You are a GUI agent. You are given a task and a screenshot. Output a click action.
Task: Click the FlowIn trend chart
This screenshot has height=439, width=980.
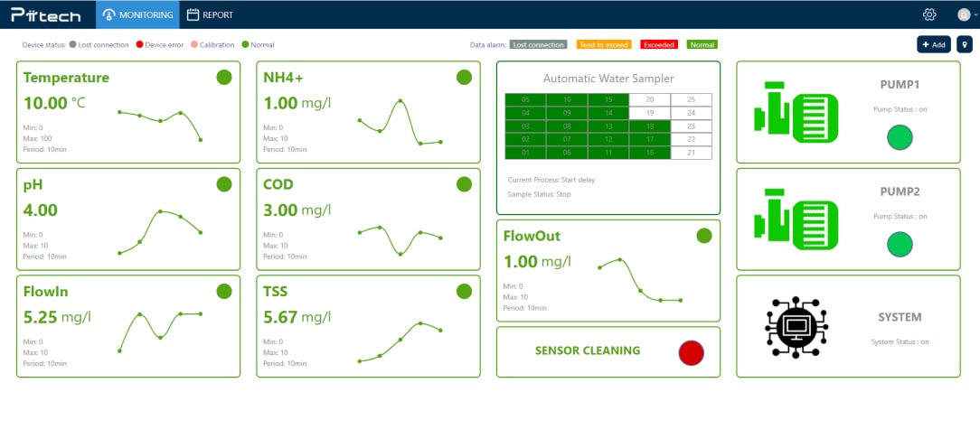(160, 332)
